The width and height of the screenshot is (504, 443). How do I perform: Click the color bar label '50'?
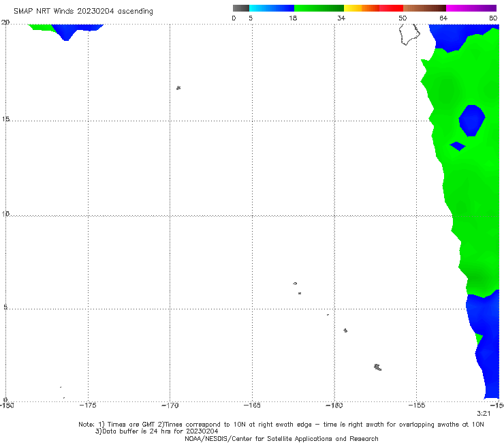(x=403, y=18)
